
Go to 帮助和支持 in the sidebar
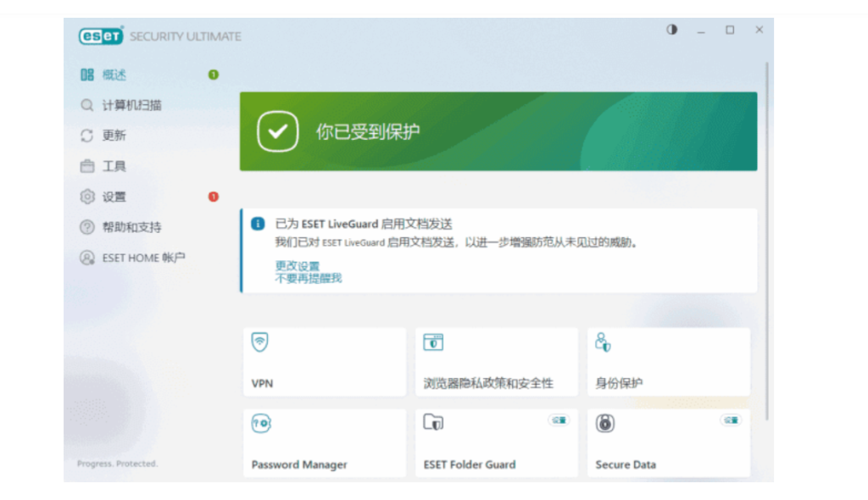[x=131, y=227]
